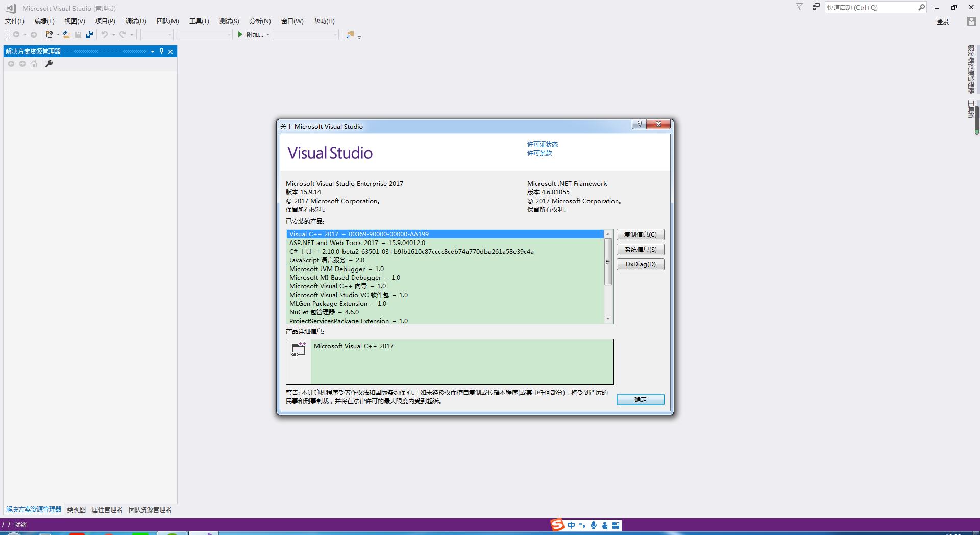Click the installed products list scrollbar down arrow
The height and width of the screenshot is (535, 980).
[x=608, y=319]
